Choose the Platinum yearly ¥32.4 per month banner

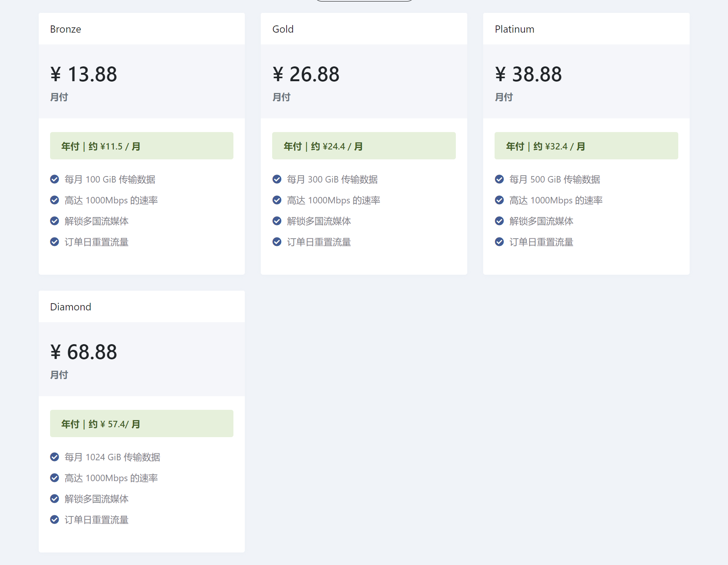point(586,146)
